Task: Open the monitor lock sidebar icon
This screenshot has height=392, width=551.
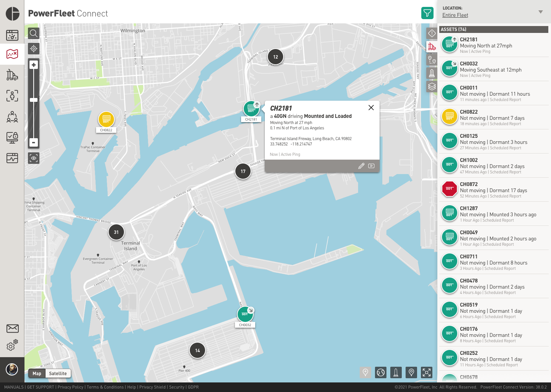Action: click(x=12, y=137)
